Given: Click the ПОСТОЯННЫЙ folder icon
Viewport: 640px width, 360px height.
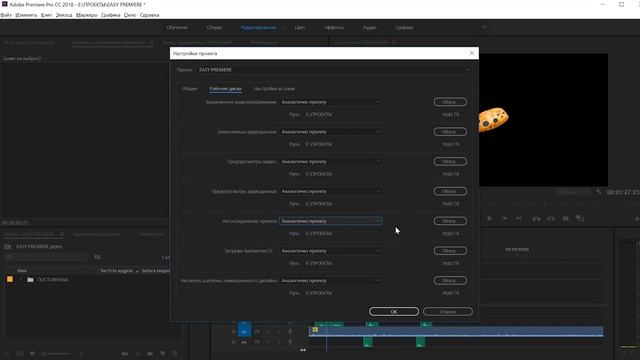Looking at the screenshot, I should pyautogui.click(x=30, y=280).
